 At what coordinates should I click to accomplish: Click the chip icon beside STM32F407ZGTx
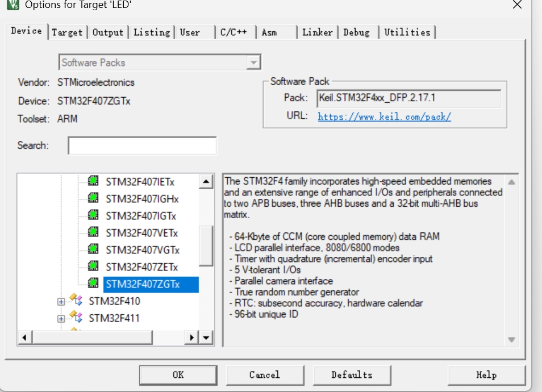[x=93, y=283]
